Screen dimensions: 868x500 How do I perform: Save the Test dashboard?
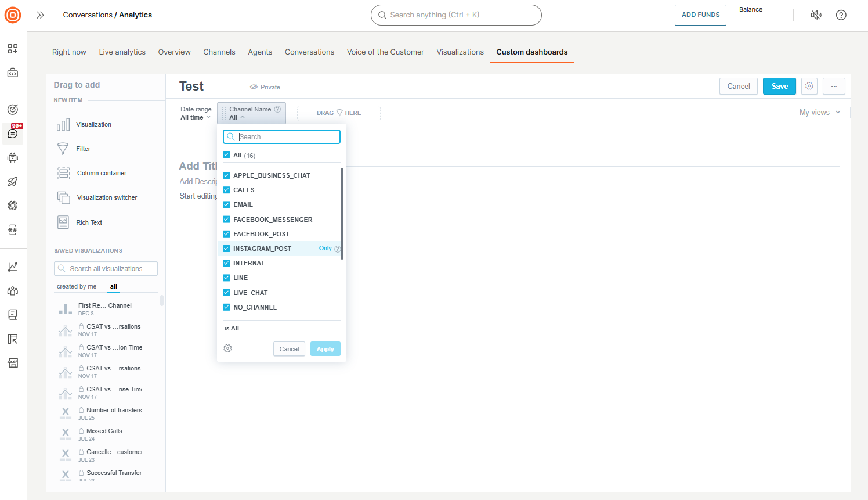click(779, 86)
